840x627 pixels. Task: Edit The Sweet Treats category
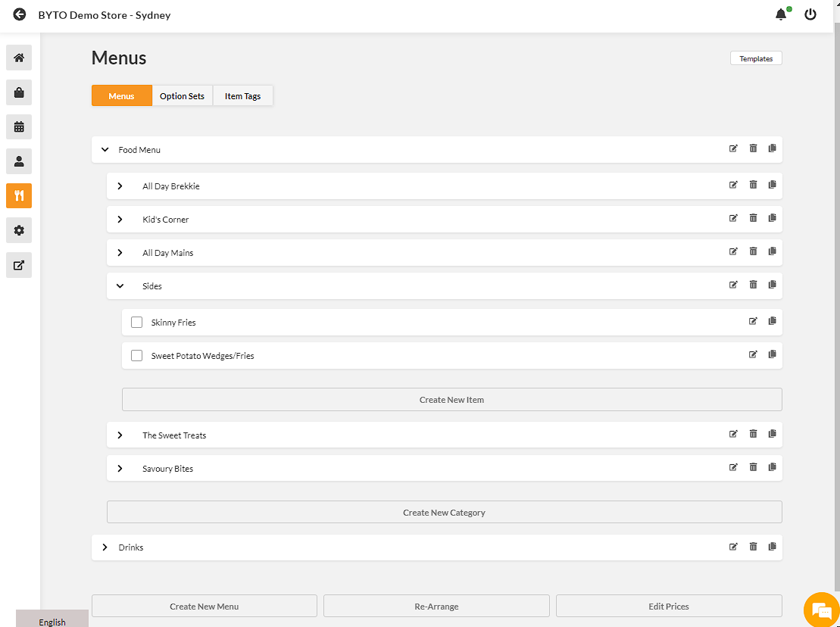pyautogui.click(x=733, y=434)
